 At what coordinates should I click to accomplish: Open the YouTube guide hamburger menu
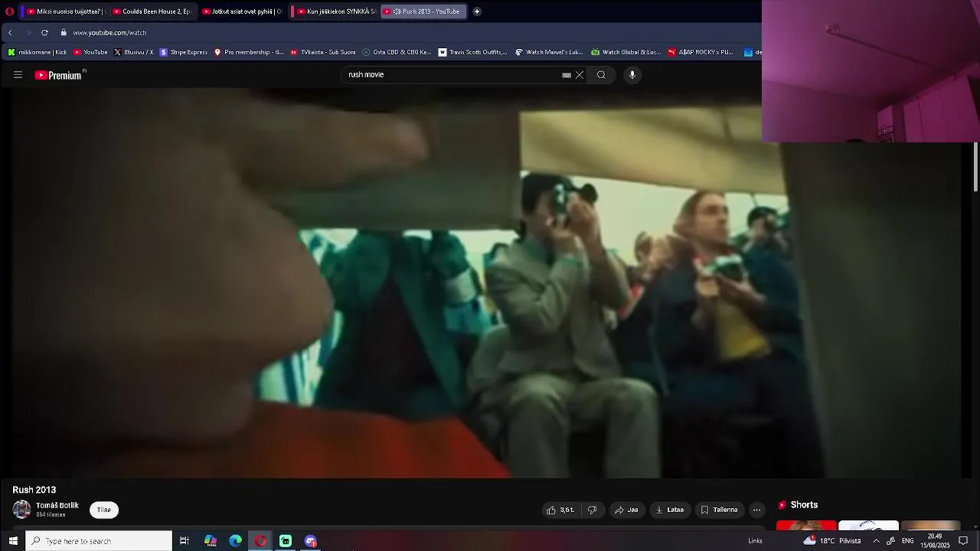[18, 75]
